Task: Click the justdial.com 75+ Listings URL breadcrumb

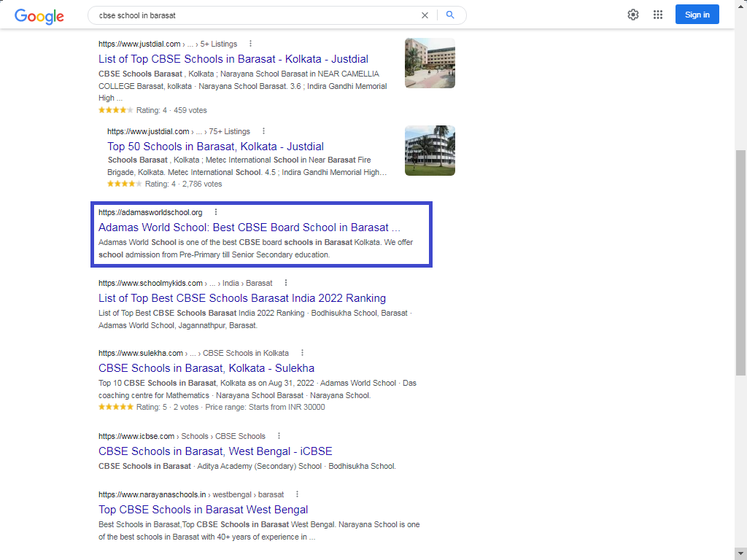Action: [x=179, y=131]
